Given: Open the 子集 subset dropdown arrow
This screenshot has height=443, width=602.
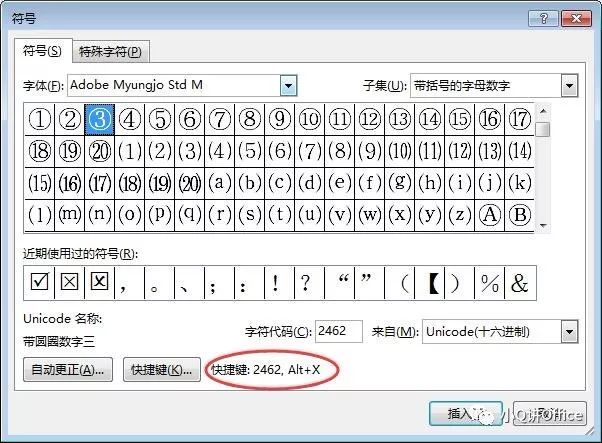Looking at the screenshot, I should [x=569, y=86].
